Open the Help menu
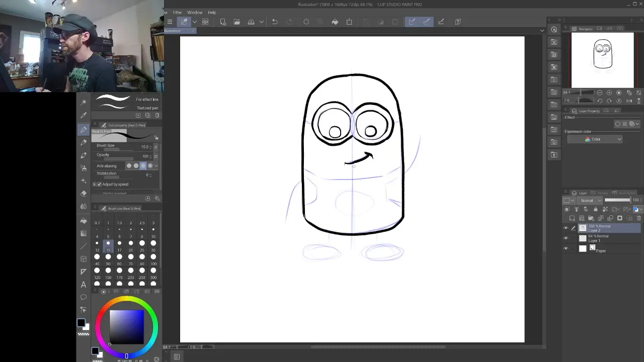 (212, 13)
